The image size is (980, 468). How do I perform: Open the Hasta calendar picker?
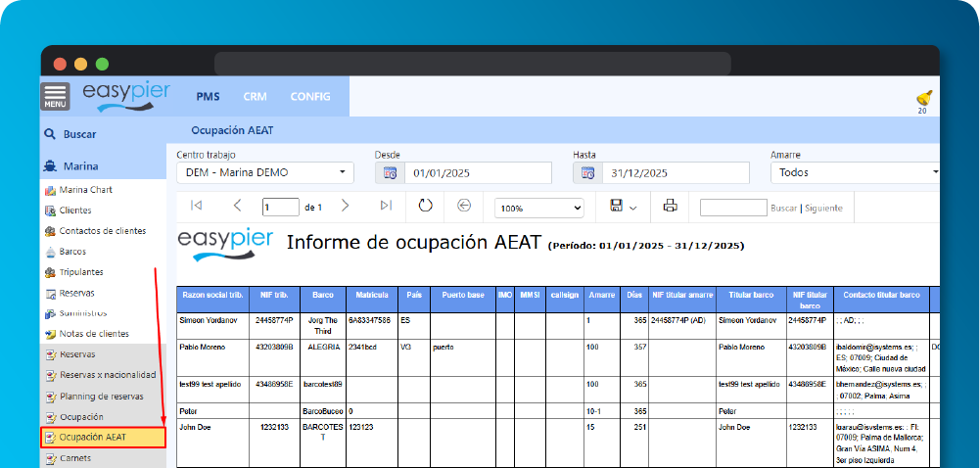588,173
